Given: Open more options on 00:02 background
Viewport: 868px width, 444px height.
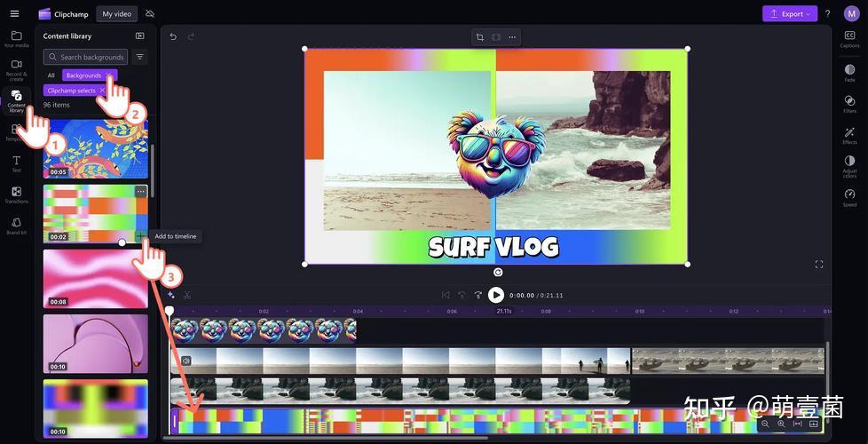Looking at the screenshot, I should (x=141, y=192).
